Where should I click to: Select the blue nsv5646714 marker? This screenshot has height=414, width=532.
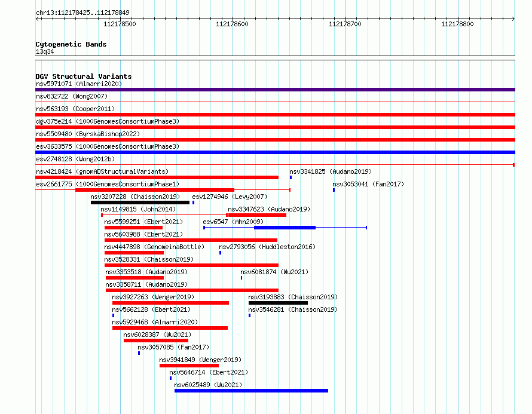pyautogui.click(x=171, y=378)
